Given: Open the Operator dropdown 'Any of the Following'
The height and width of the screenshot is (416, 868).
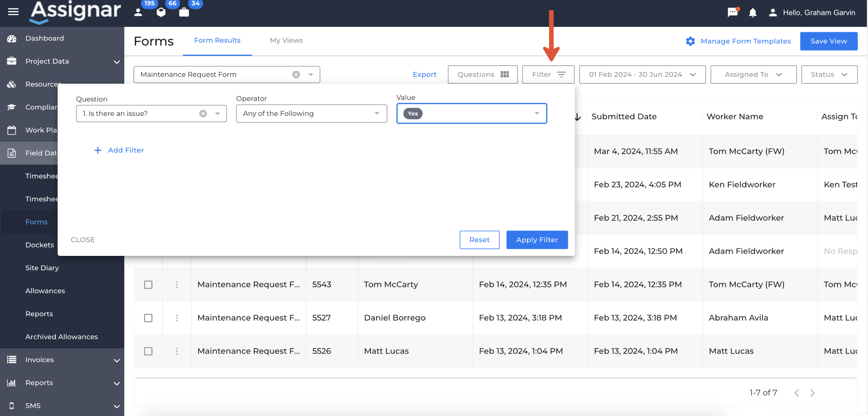Looking at the screenshot, I should [311, 114].
